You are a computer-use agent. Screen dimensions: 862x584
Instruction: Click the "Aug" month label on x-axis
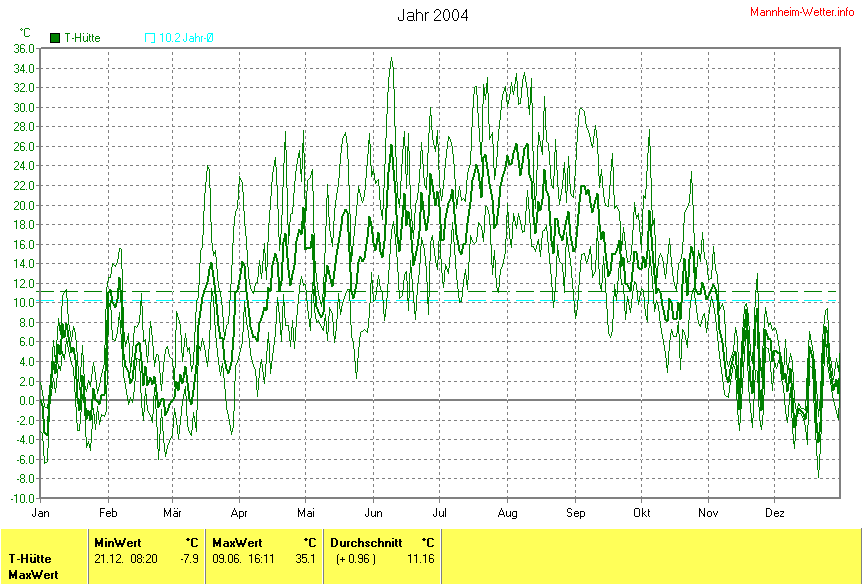507,511
